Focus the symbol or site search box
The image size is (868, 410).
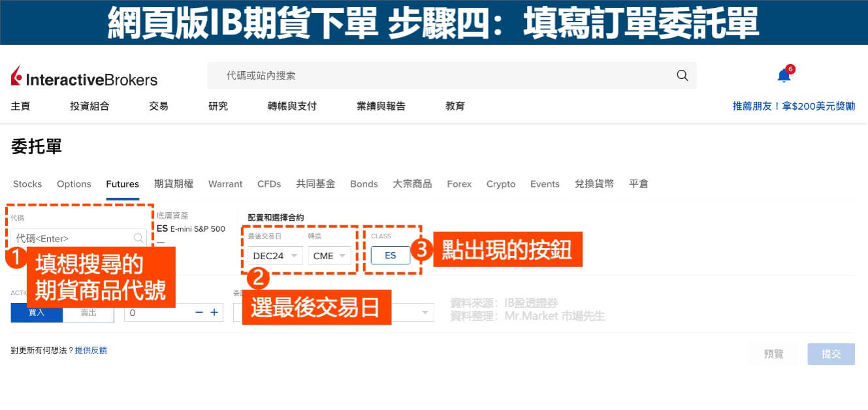click(452, 76)
